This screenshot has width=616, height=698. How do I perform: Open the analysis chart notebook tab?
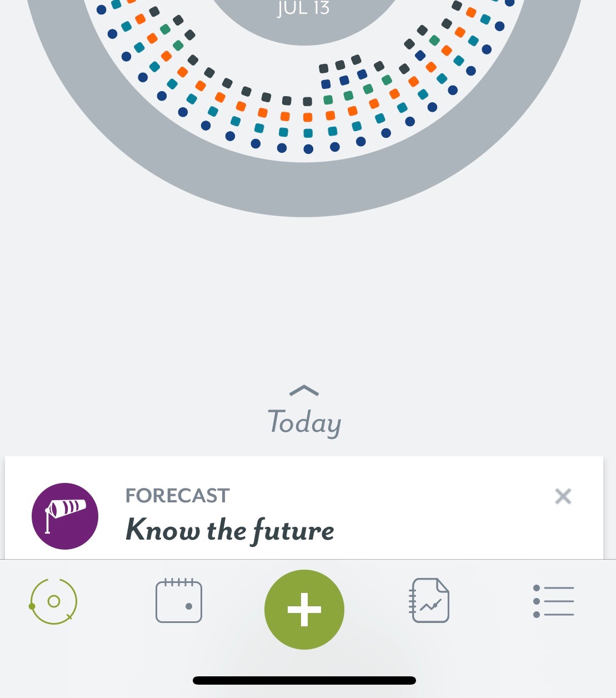pyautogui.click(x=430, y=601)
